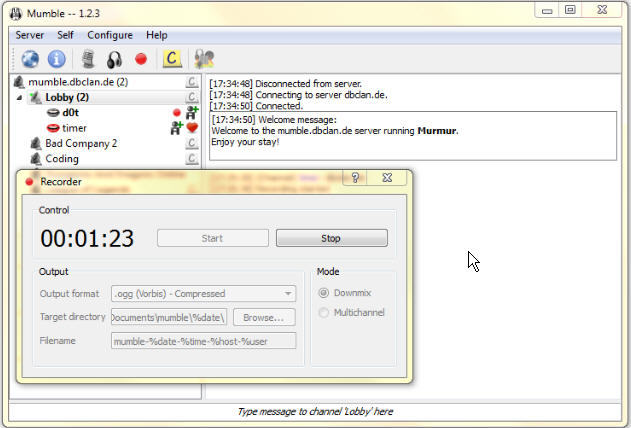Click comment icon on mumble.dbclan.de row
Screen dimensions: 631x428
192,82
